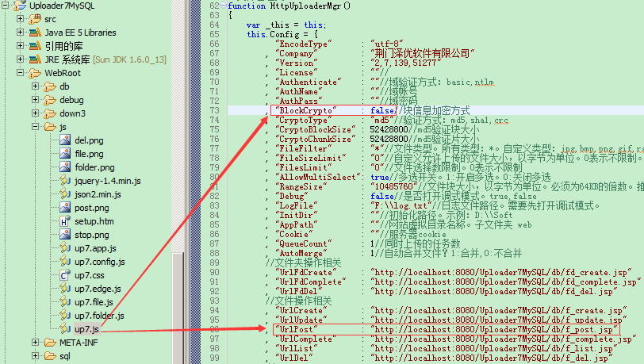Select the up7.css stylesheet icon
The width and height of the screenshot is (644, 364).
(x=65, y=274)
